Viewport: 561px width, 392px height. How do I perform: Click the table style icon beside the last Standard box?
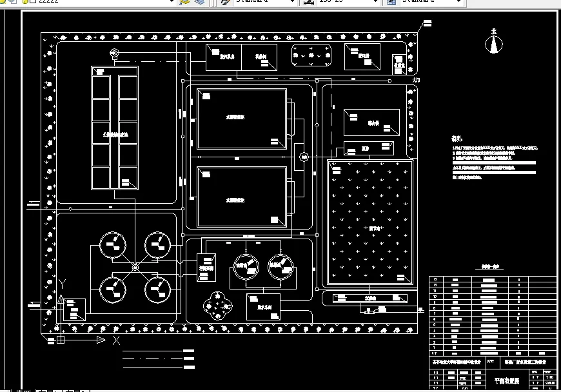[392, 1]
